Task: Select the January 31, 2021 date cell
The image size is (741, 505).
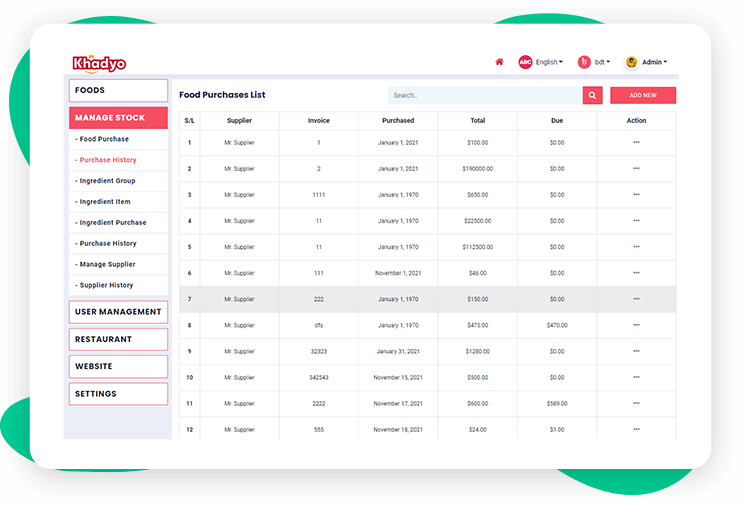Action: [398, 351]
